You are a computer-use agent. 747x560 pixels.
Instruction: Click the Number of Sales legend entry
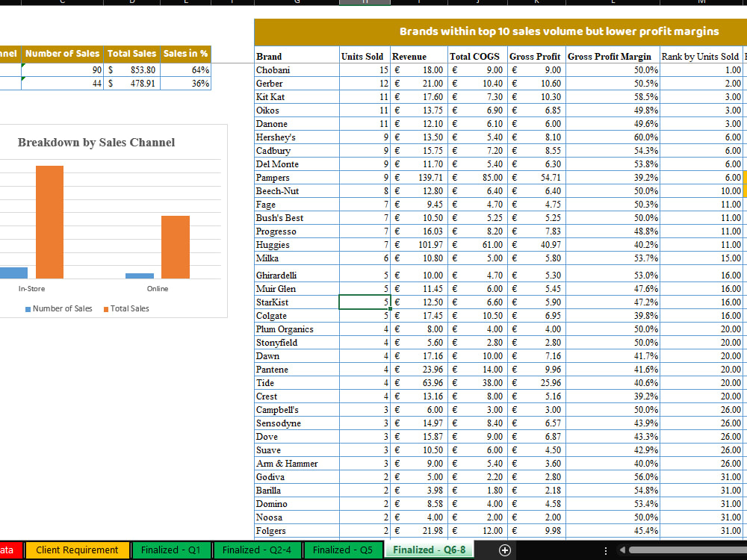pos(58,308)
